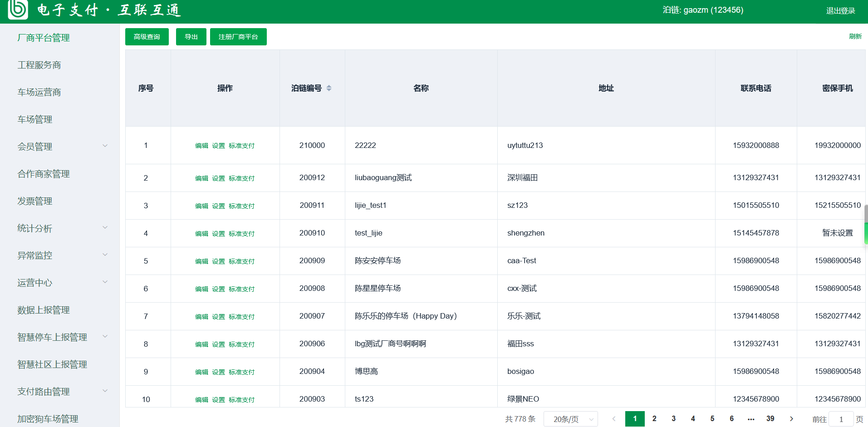Select page 3 in pagination
Screen dimensions: 868x427
673,419
